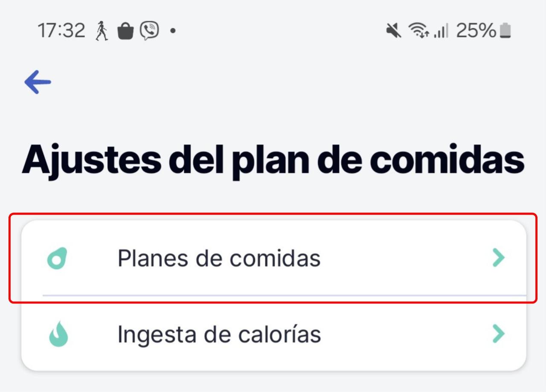Viewport: 546px width, 392px height.
Task: Select the Ingesta de calorías text label
Action: tap(219, 334)
